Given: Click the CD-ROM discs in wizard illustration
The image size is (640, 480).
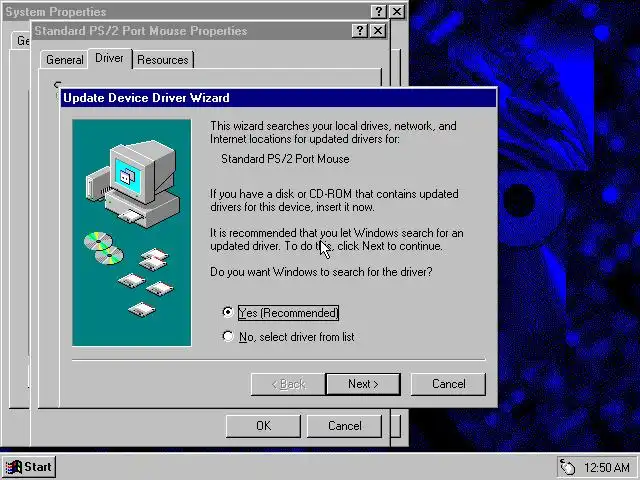Looking at the screenshot, I should tap(104, 248).
